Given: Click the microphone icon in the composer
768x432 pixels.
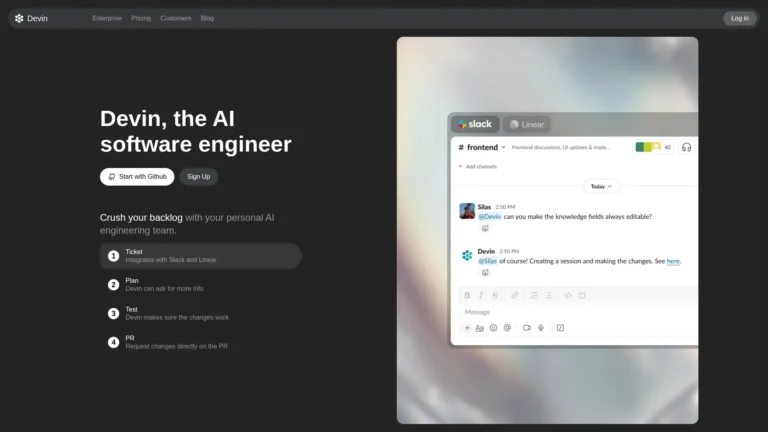Looking at the screenshot, I should point(541,328).
